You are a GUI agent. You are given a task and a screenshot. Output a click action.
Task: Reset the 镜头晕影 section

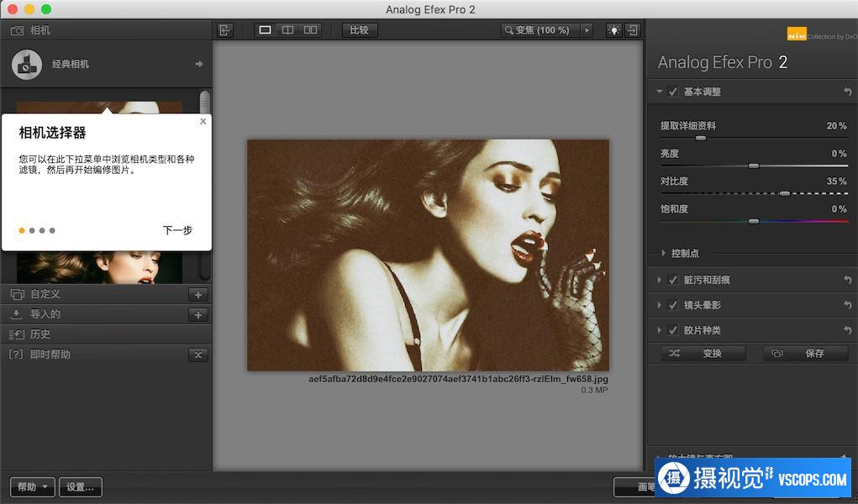point(848,305)
